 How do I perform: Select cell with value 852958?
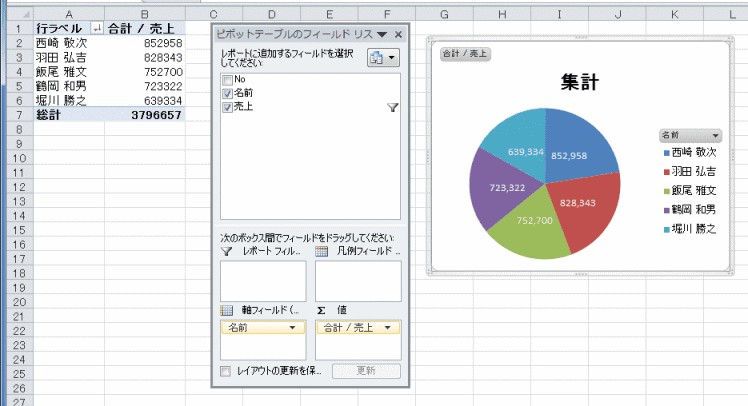pyautogui.click(x=145, y=43)
